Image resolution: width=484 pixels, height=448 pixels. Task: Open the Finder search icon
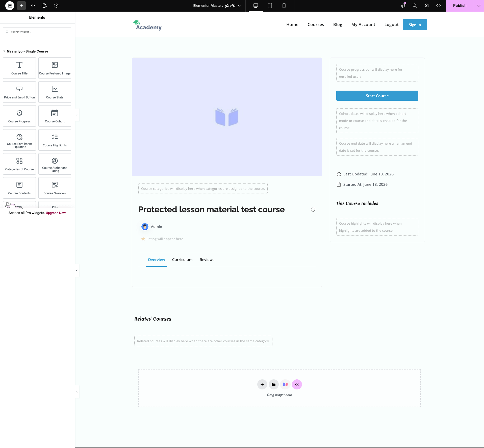pyautogui.click(x=415, y=6)
